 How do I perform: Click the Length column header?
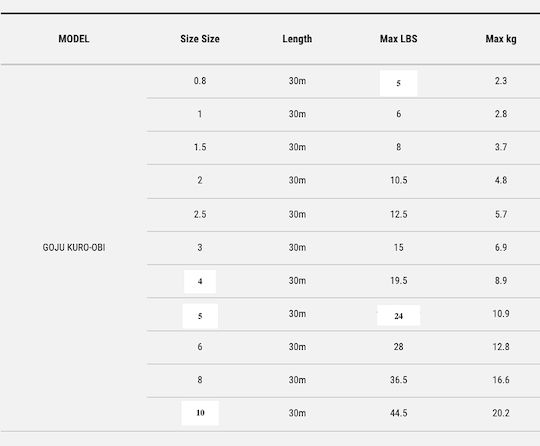pyautogui.click(x=297, y=39)
